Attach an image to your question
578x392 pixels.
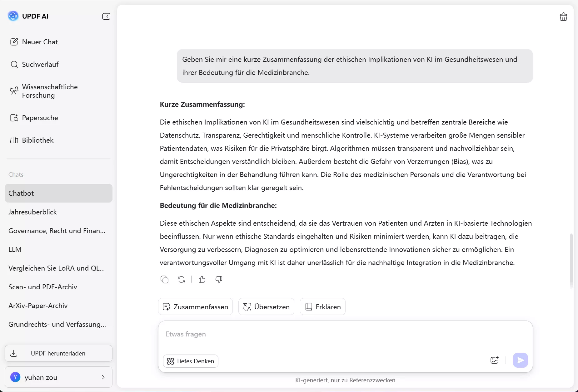[x=495, y=360]
